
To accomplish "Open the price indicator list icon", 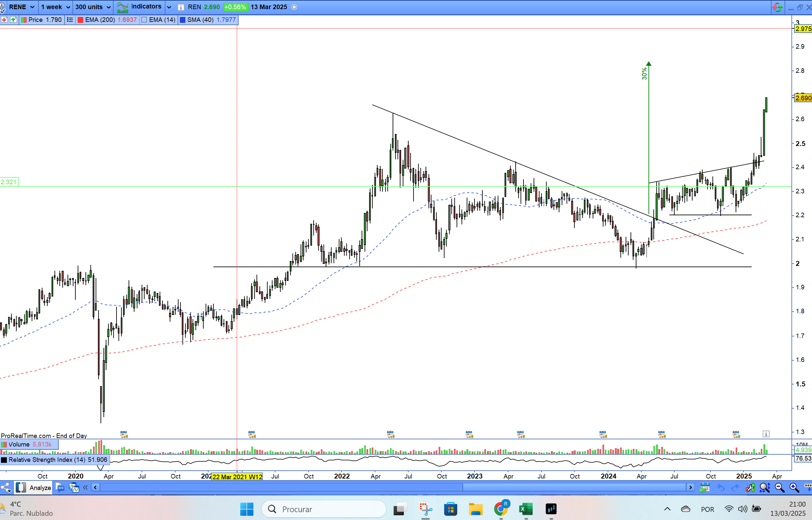I will [x=70, y=20].
